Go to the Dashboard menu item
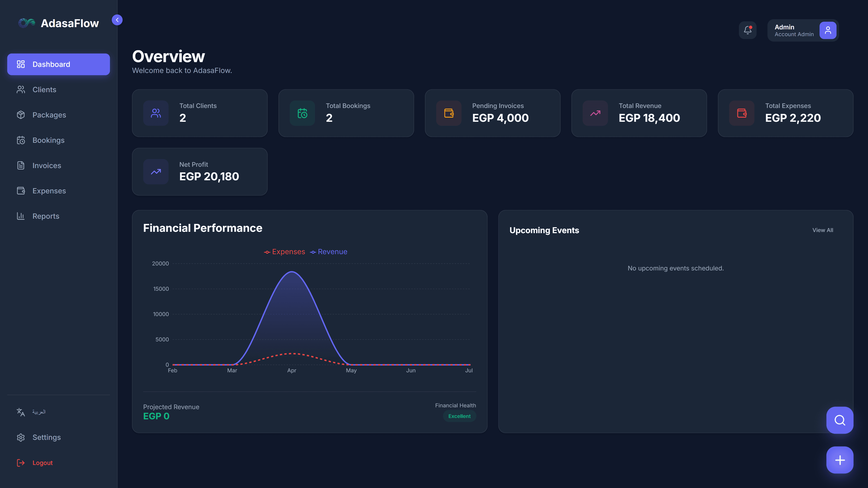This screenshot has width=868, height=488. click(x=59, y=64)
